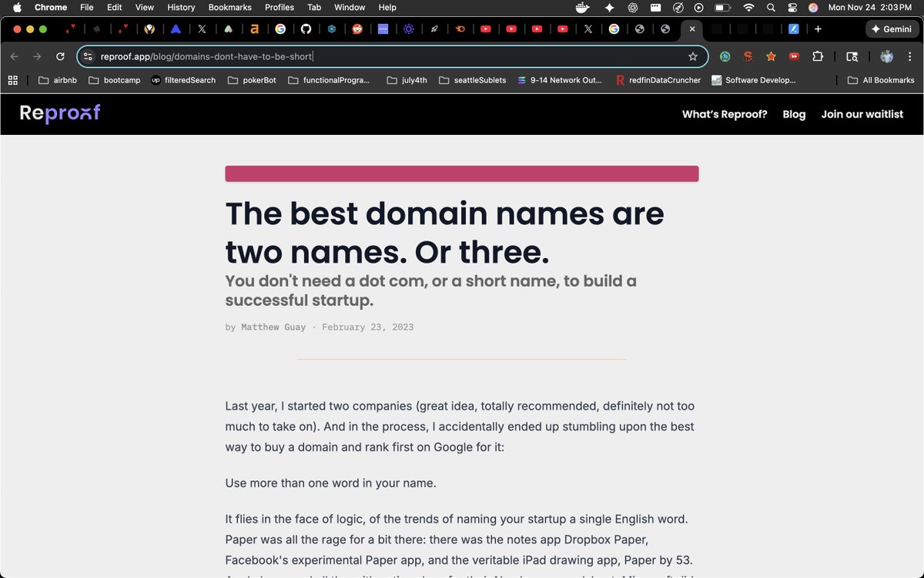Open the Bookmarks menu

click(230, 7)
